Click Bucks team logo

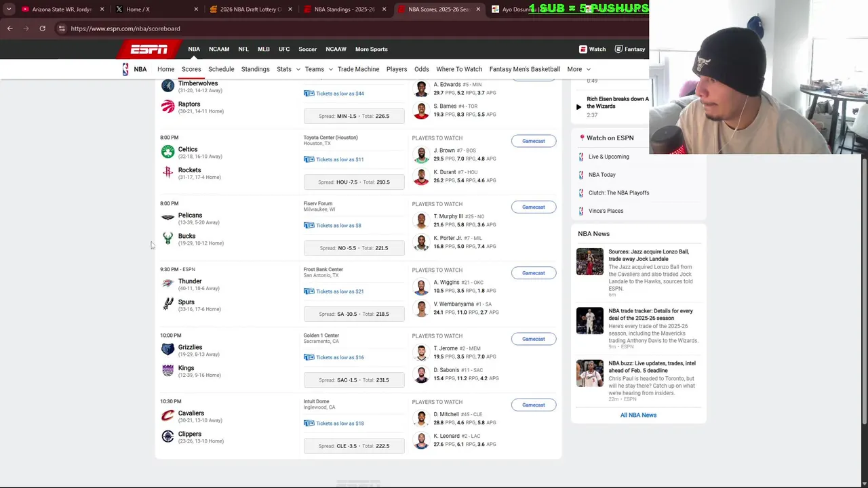click(167, 239)
